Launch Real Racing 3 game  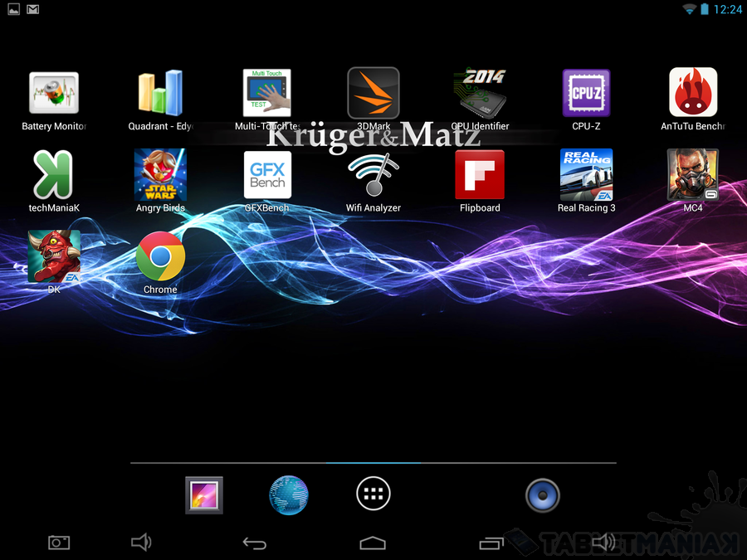[x=587, y=175]
